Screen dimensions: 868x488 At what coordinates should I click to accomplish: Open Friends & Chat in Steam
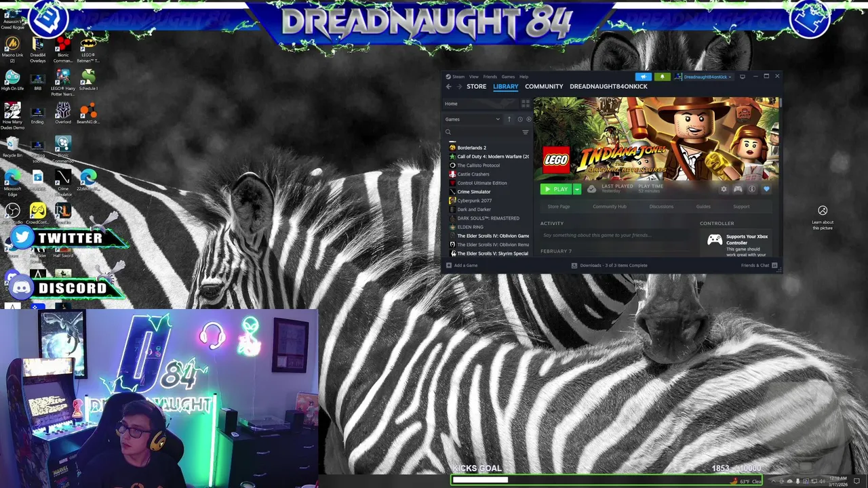click(x=758, y=266)
